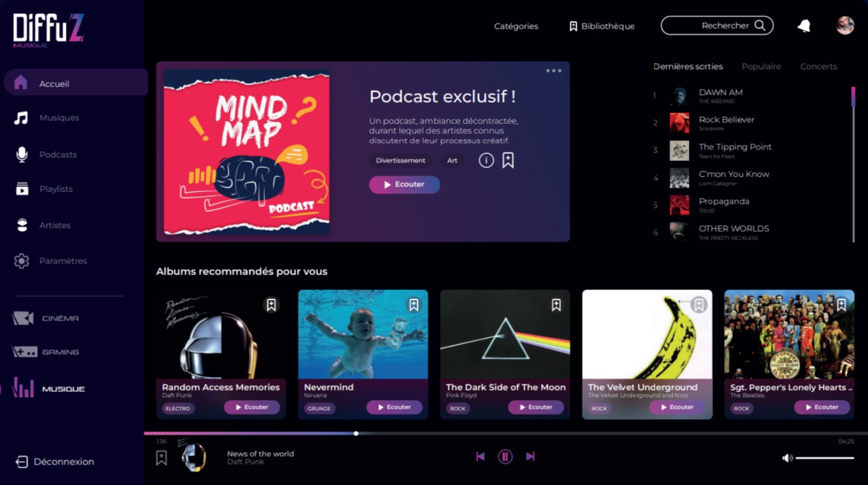Image resolution: width=868 pixels, height=485 pixels.
Task: Bookmark the Nevermind album
Action: (413, 305)
